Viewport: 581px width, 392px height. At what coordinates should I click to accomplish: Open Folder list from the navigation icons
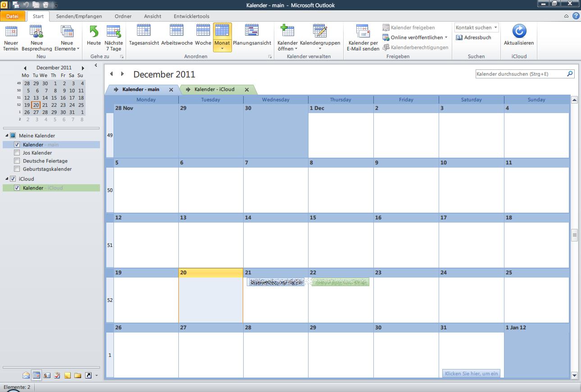77,375
